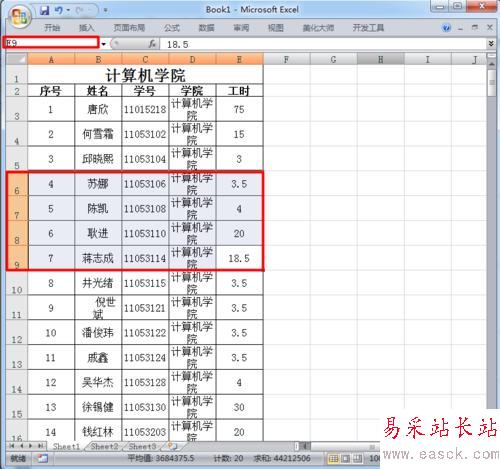This screenshot has width=500, height=469.
Task: Select column E header
Action: [x=239, y=59]
